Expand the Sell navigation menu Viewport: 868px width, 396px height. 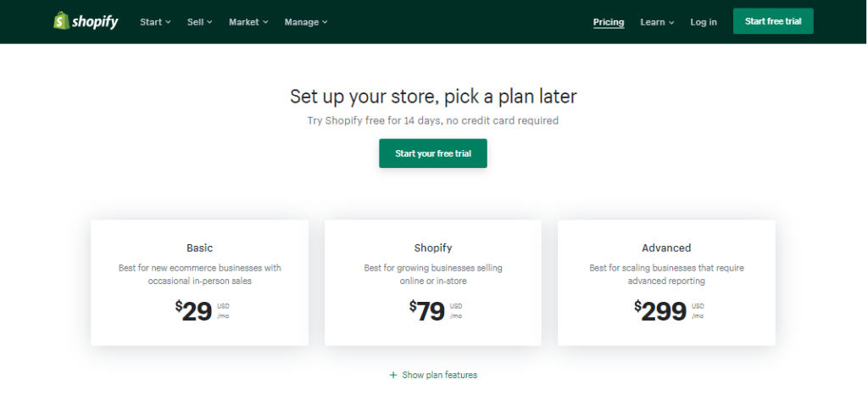pos(199,22)
